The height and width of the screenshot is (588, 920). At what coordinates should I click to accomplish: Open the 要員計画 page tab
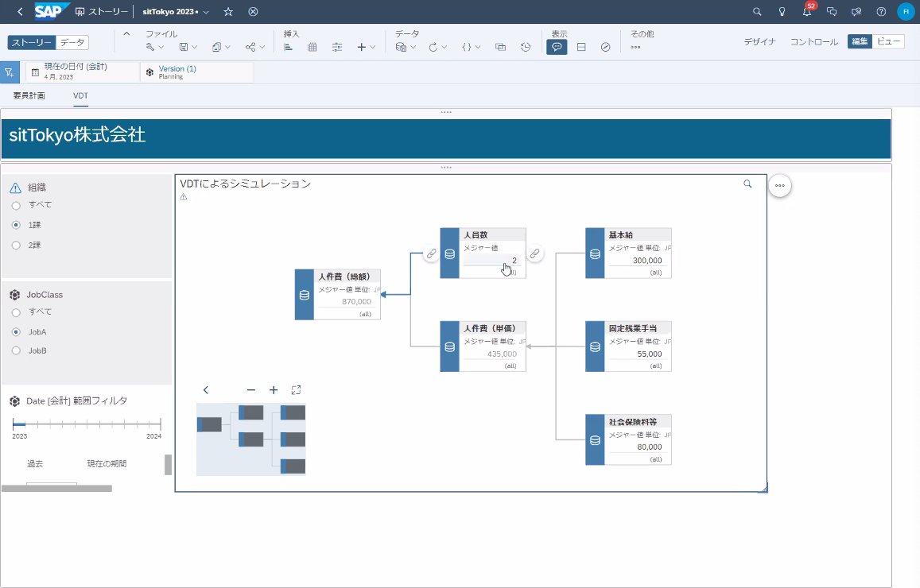point(29,95)
